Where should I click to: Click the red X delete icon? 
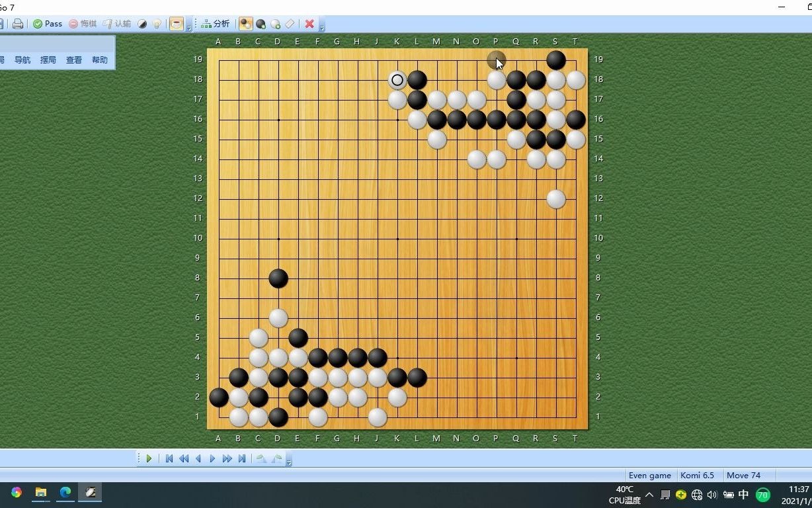click(x=309, y=24)
